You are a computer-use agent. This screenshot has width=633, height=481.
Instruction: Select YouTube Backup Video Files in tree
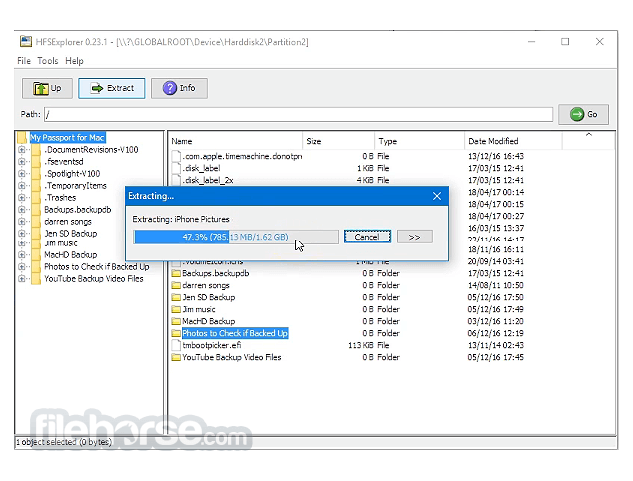click(x=94, y=279)
